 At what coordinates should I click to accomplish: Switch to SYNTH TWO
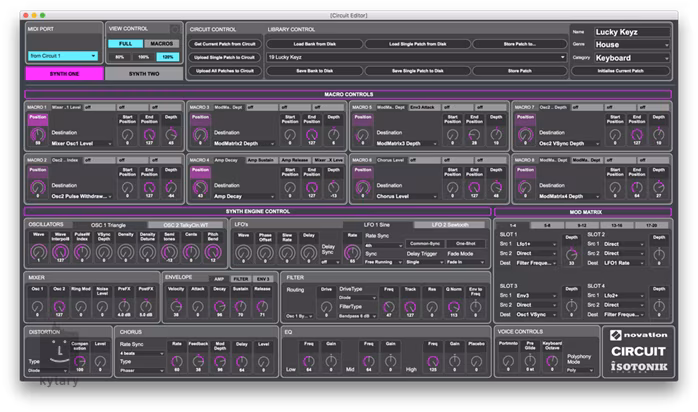pyautogui.click(x=144, y=73)
